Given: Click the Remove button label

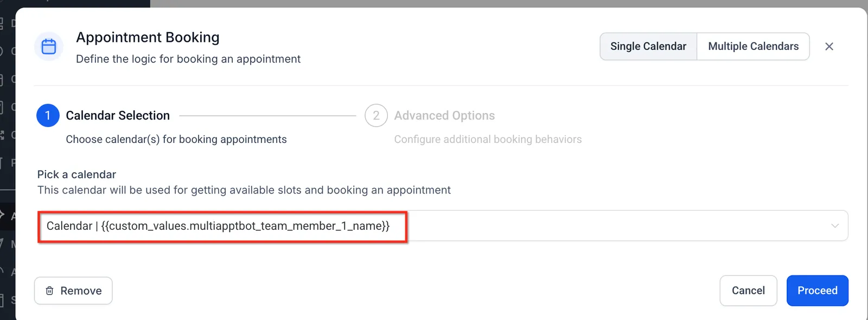Looking at the screenshot, I should click(x=81, y=291).
